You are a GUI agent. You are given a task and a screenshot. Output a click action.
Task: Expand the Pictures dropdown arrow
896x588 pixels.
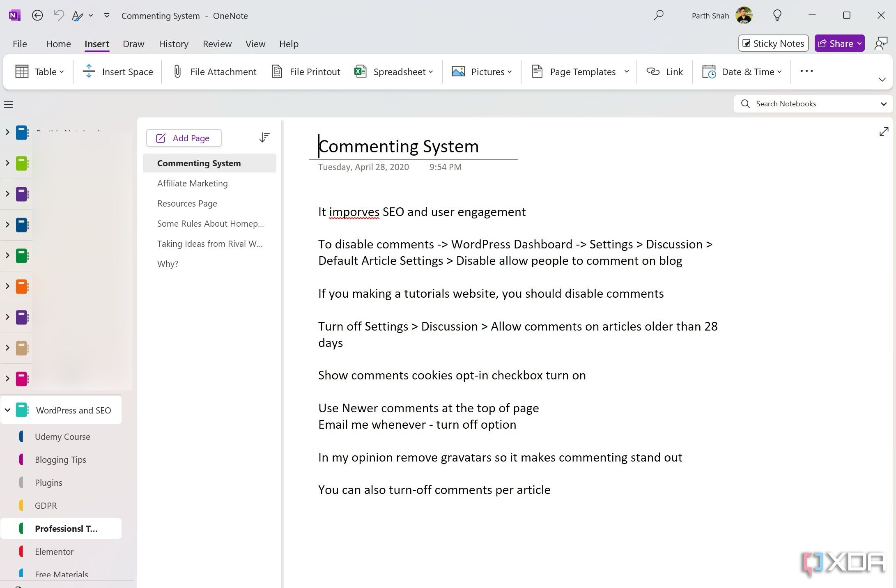[x=512, y=71]
